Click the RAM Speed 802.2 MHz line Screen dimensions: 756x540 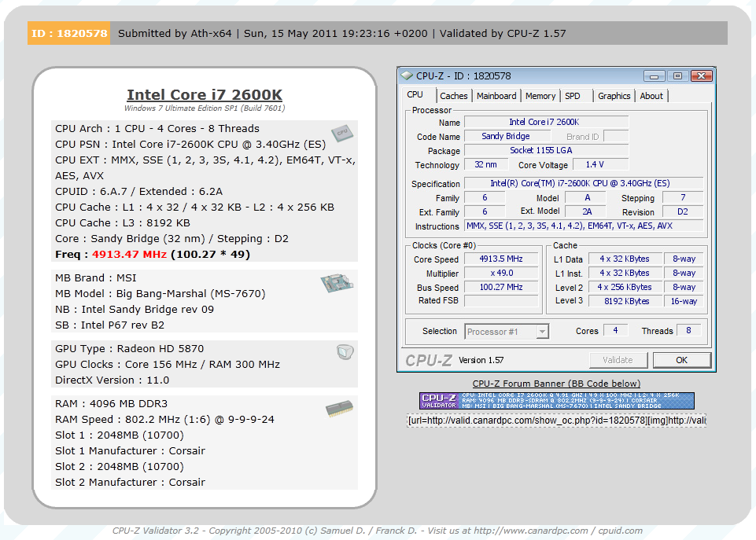coord(164,420)
